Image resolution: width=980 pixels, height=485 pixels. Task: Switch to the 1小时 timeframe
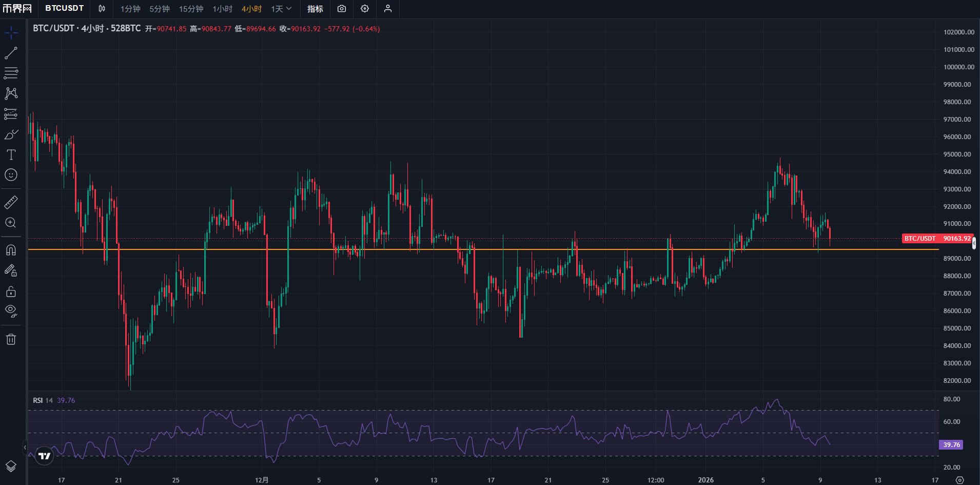(222, 9)
